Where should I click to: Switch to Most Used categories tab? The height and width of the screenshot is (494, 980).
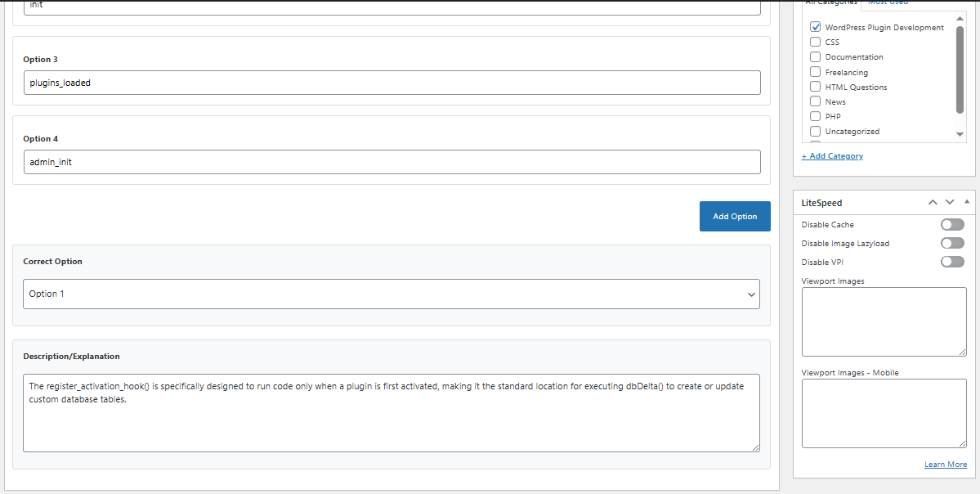point(888,3)
